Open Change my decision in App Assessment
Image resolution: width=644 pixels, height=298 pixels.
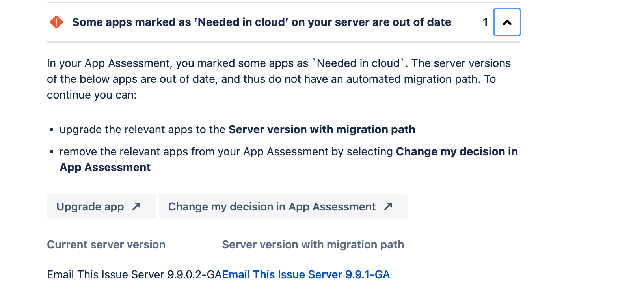coord(272,207)
